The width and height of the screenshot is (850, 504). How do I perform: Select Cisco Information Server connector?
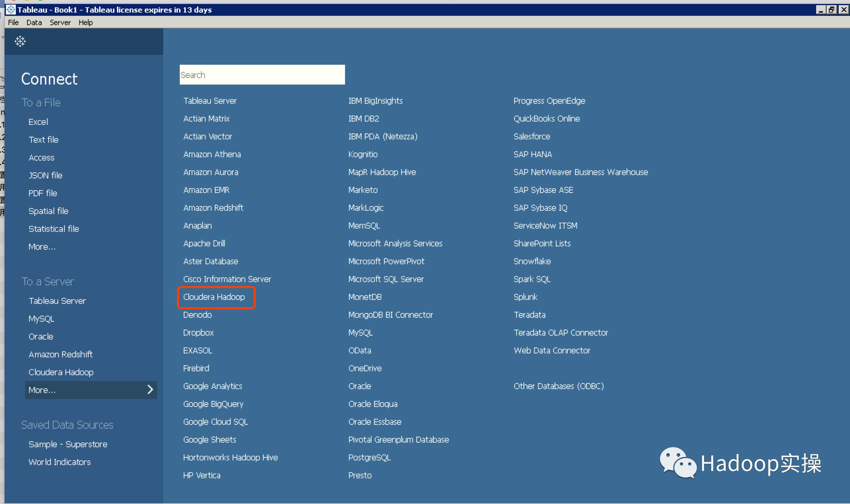[x=227, y=279]
